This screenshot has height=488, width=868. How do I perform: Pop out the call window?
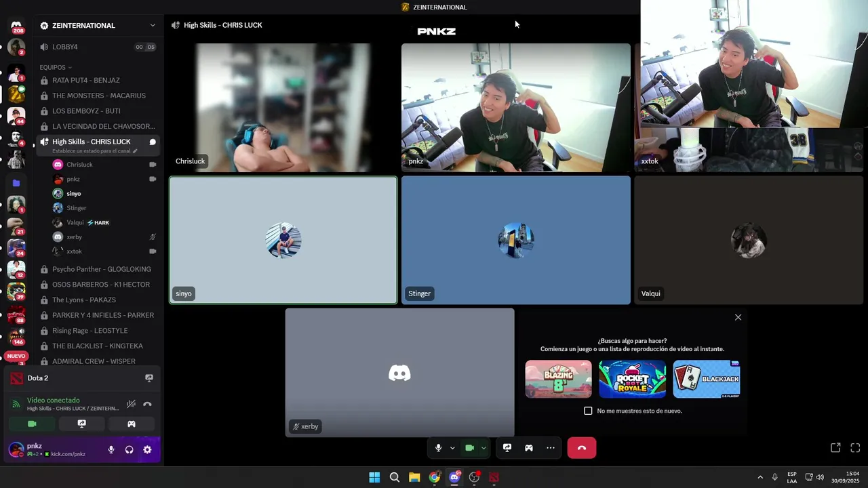pos(835,448)
